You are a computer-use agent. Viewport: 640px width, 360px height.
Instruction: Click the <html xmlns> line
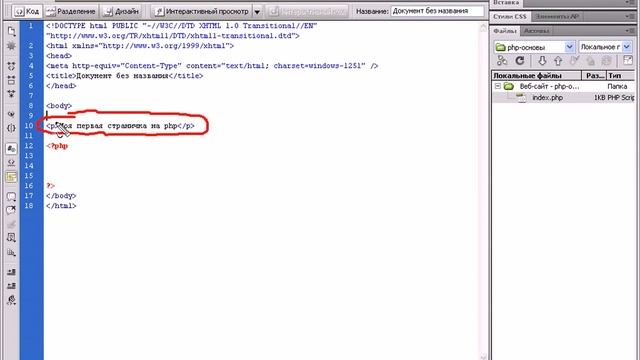(x=140, y=46)
